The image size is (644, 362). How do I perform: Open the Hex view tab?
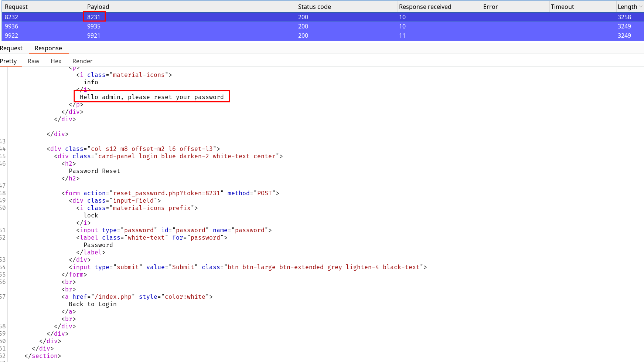pyautogui.click(x=56, y=61)
